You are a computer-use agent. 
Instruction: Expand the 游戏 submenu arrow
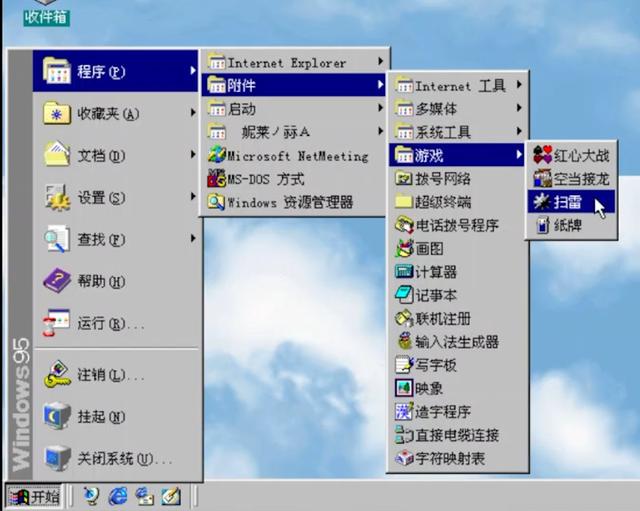pos(519,154)
